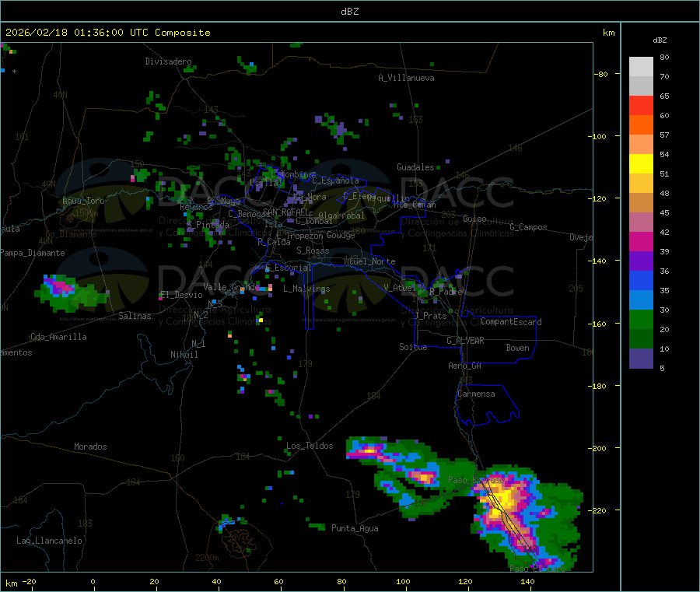Click the timestamp '2026/02/18 01:36:00 UTC Composite'

pos(107,33)
